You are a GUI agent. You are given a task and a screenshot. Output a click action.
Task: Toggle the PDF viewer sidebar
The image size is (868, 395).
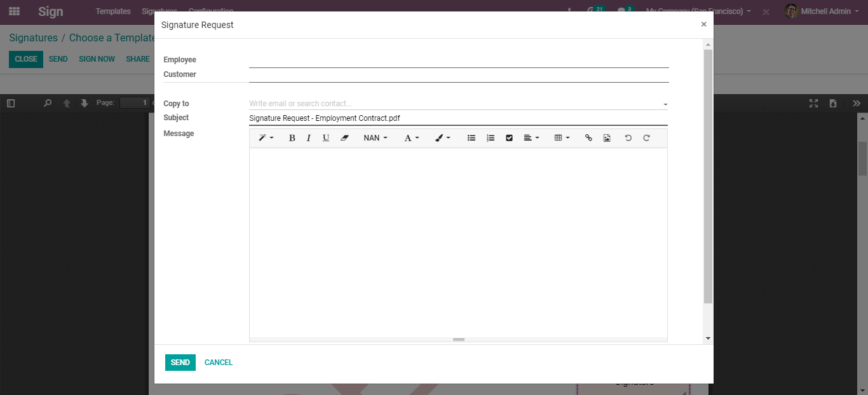[x=11, y=103]
